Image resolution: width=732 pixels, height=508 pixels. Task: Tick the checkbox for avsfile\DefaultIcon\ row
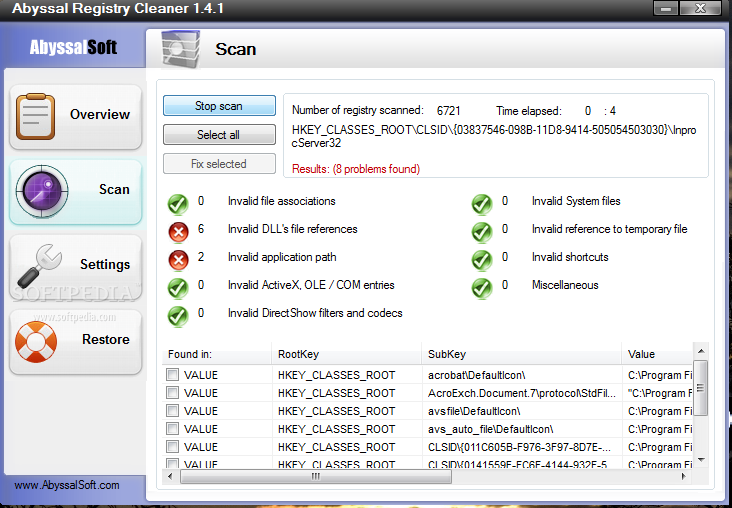click(x=173, y=410)
